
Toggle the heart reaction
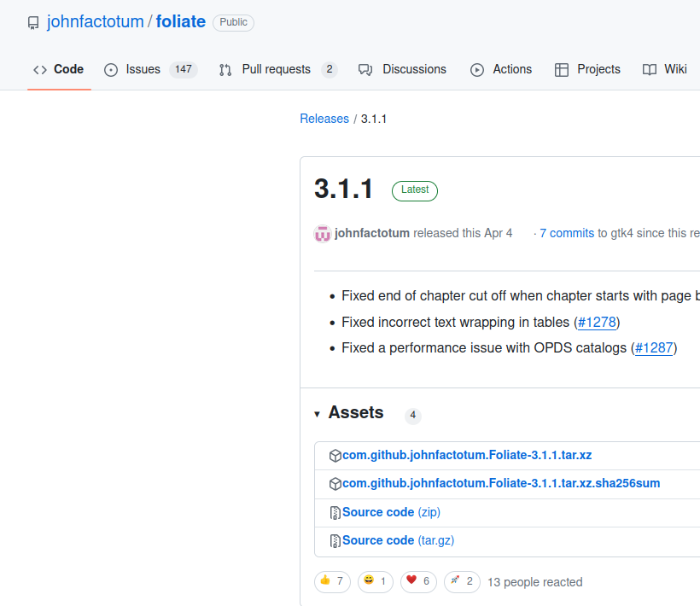pos(418,582)
